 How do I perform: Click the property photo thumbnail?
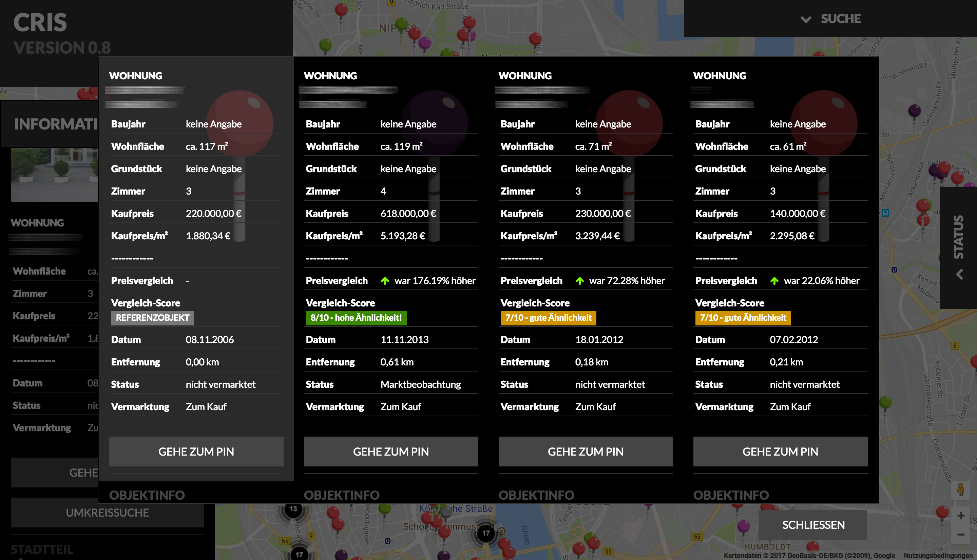click(54, 175)
